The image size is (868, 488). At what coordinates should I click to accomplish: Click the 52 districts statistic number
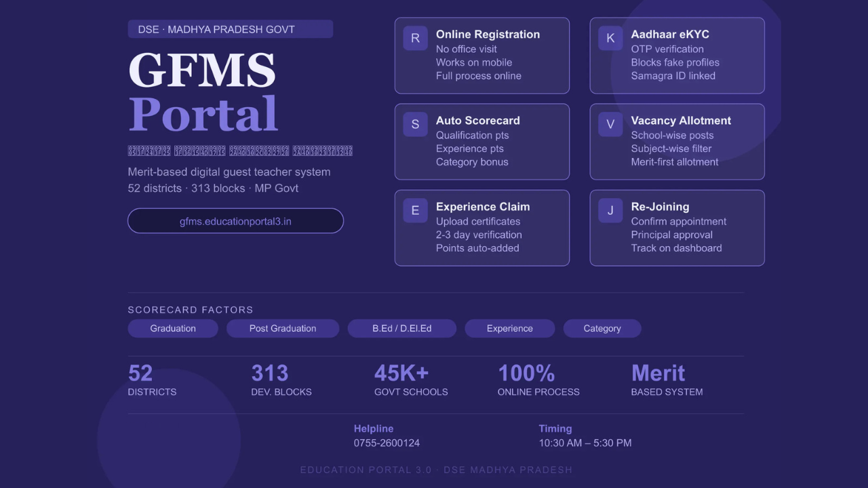(140, 373)
